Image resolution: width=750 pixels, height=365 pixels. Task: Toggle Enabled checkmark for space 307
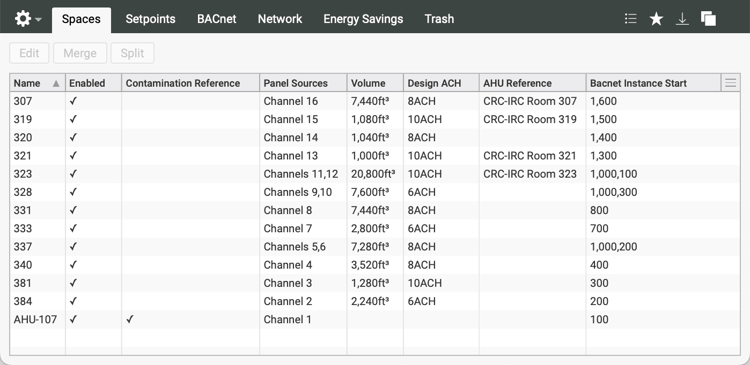pyautogui.click(x=73, y=101)
